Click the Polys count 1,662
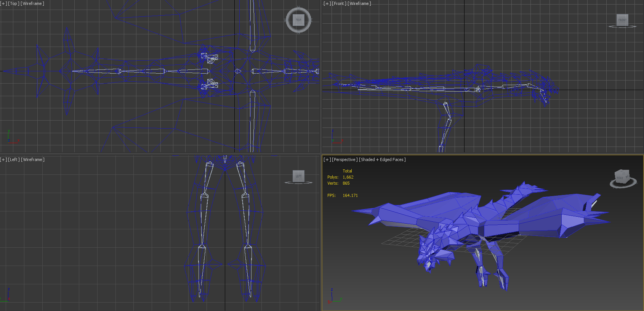Image resolution: width=644 pixels, height=311 pixels. point(348,177)
